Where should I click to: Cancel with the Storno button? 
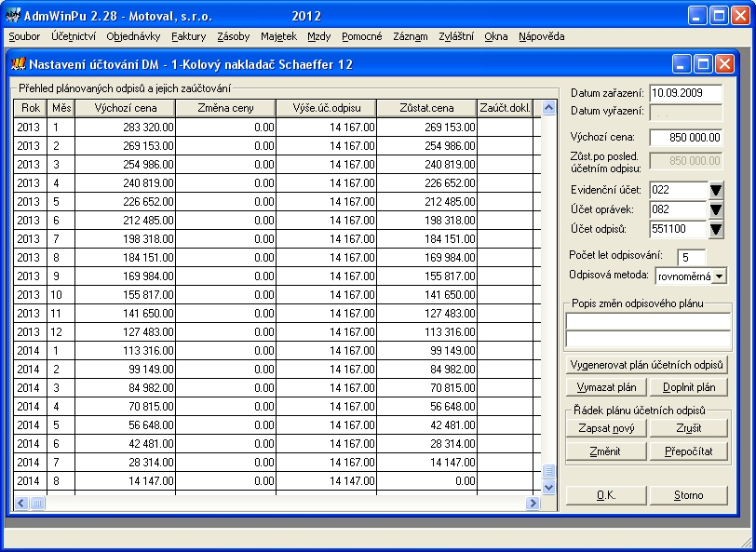689,495
